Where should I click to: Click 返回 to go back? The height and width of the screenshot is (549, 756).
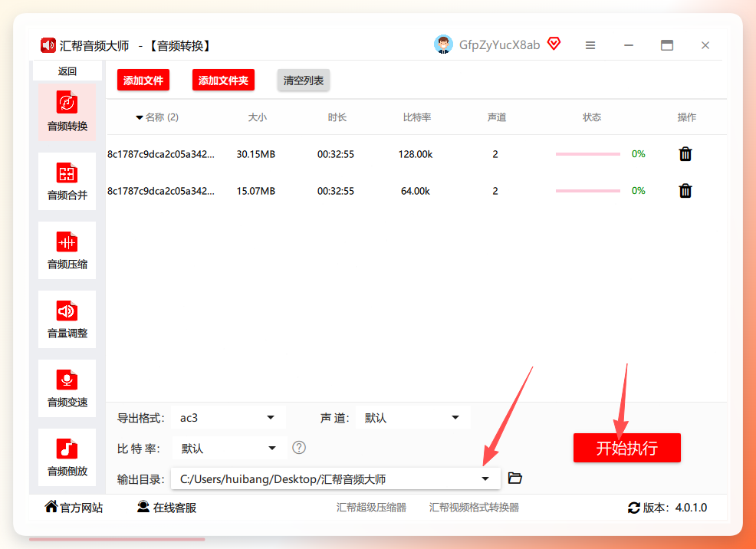[67, 71]
